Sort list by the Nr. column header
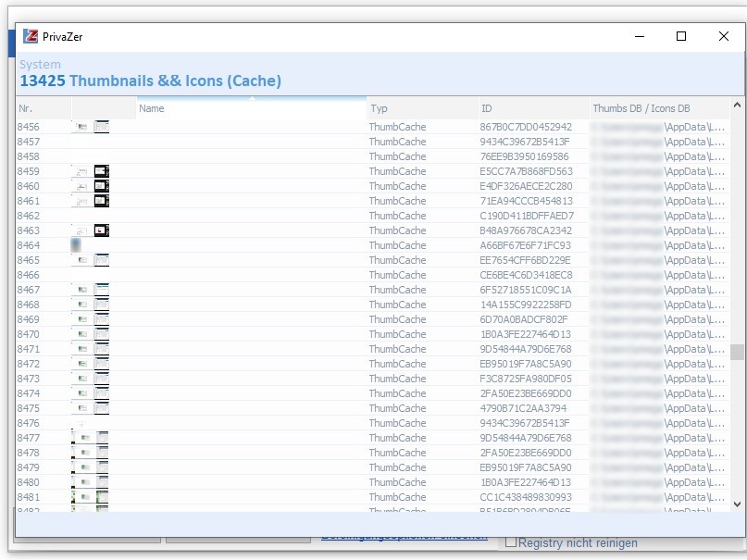 [x=44, y=108]
